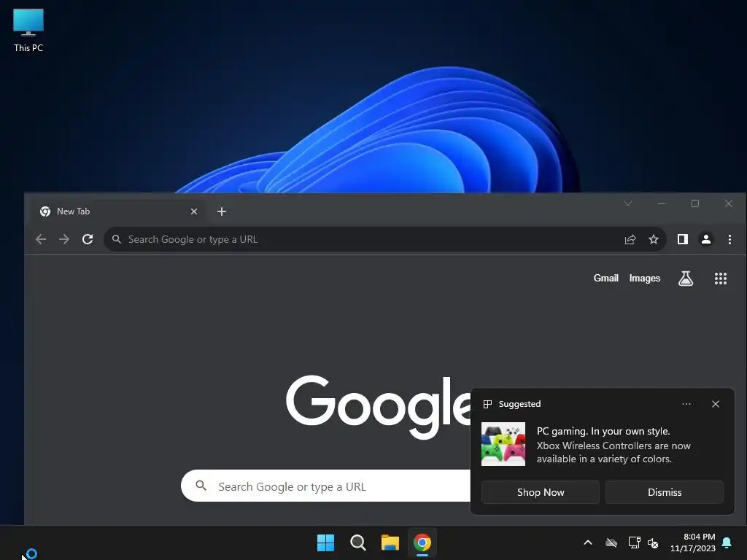Focus the Chrome address bar
The height and width of the screenshot is (560, 747).
pyautogui.click(x=385, y=239)
